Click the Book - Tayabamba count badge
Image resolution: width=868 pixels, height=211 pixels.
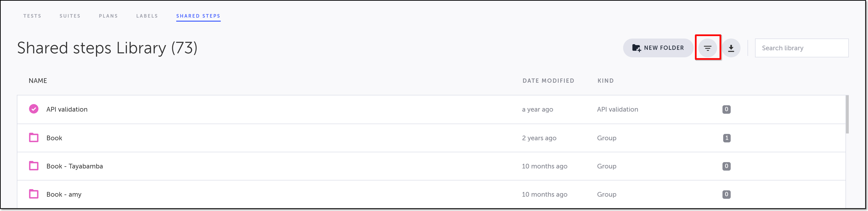click(x=726, y=166)
